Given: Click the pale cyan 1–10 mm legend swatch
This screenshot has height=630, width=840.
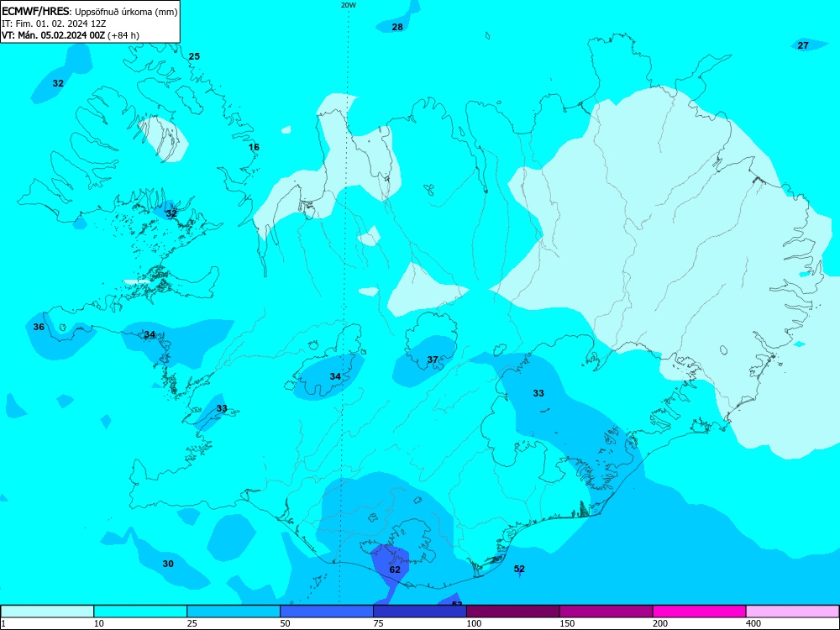Looking at the screenshot, I should [47, 612].
